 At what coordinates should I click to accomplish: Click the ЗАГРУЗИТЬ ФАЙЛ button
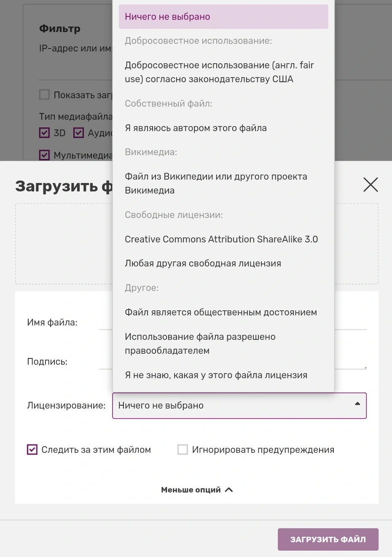click(328, 539)
